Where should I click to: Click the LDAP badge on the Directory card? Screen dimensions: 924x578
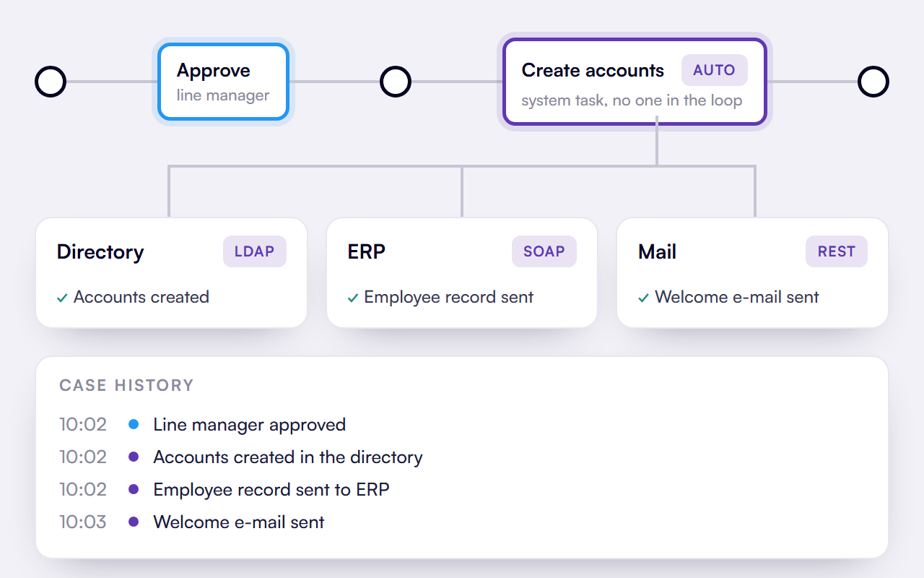click(x=254, y=251)
